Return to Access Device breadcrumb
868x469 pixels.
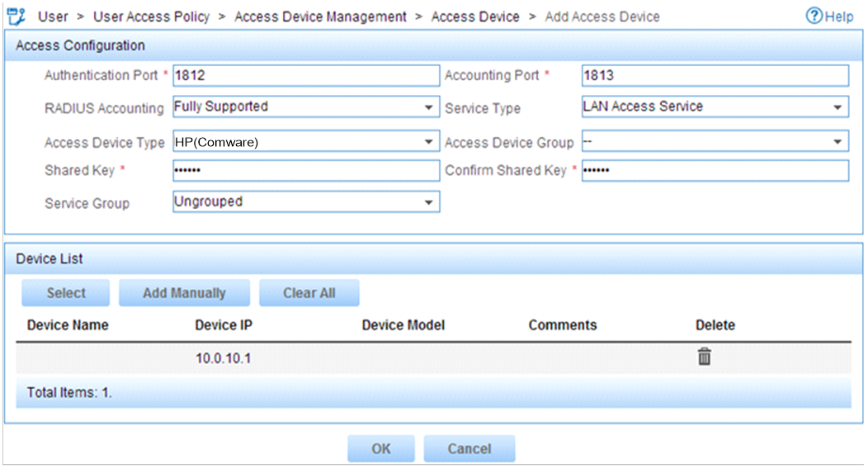tap(475, 17)
